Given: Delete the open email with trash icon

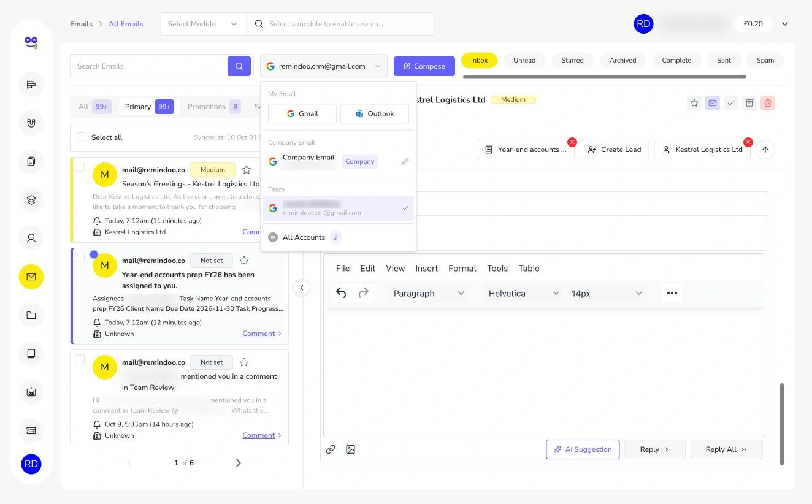Looking at the screenshot, I should pyautogui.click(x=768, y=103).
